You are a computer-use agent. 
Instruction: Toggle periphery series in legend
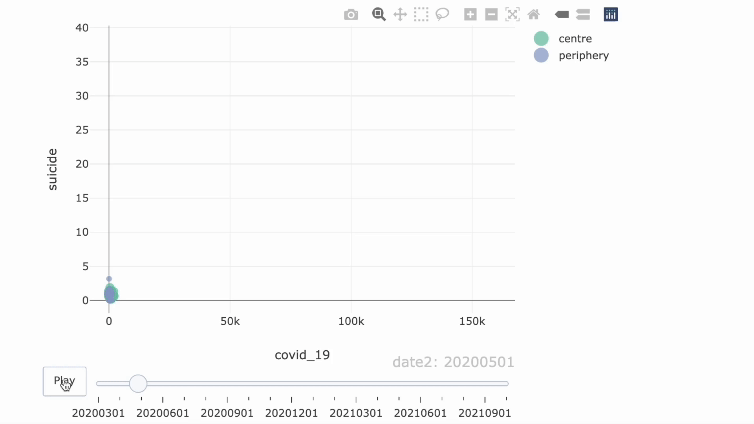pos(583,55)
